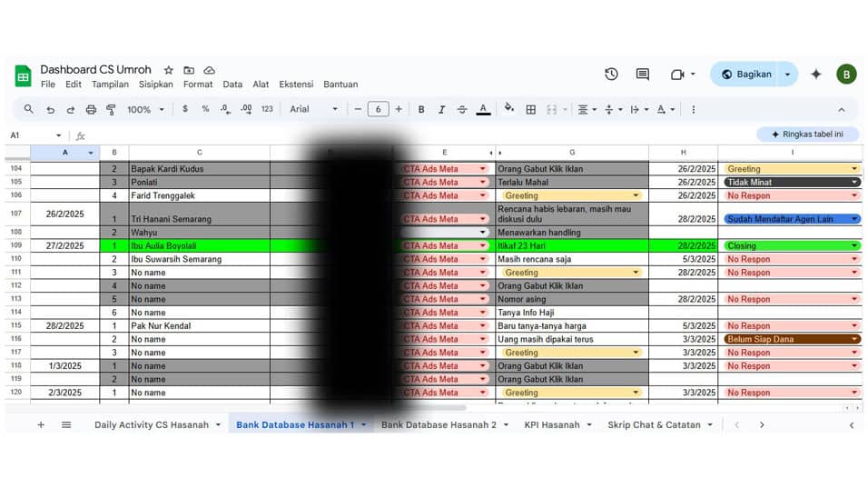Image resolution: width=868 pixels, height=488 pixels.
Task: Star the Dashboard CS Umroh document
Action: pyautogui.click(x=169, y=70)
